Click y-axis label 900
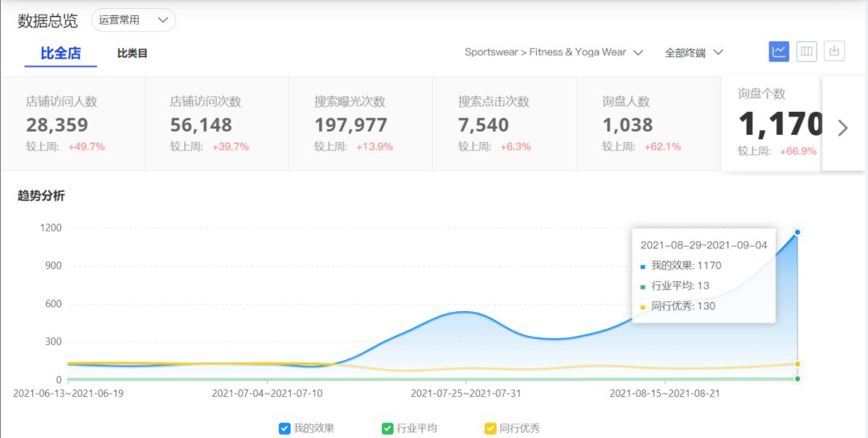 click(x=52, y=266)
